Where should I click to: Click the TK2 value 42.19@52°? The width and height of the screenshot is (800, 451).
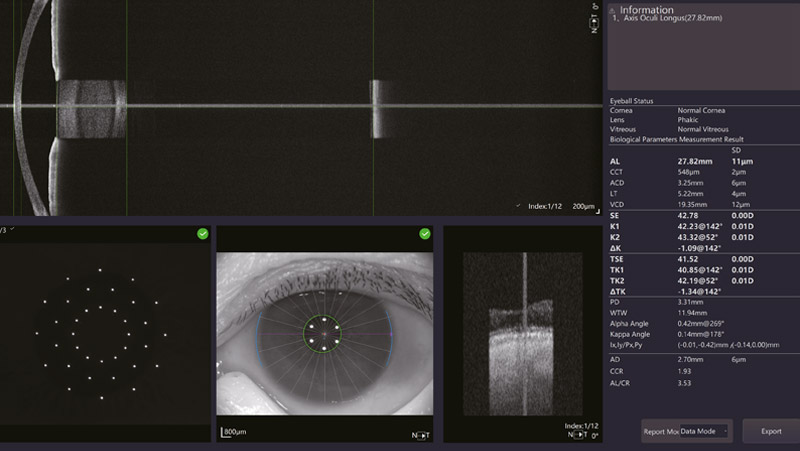[x=697, y=281]
